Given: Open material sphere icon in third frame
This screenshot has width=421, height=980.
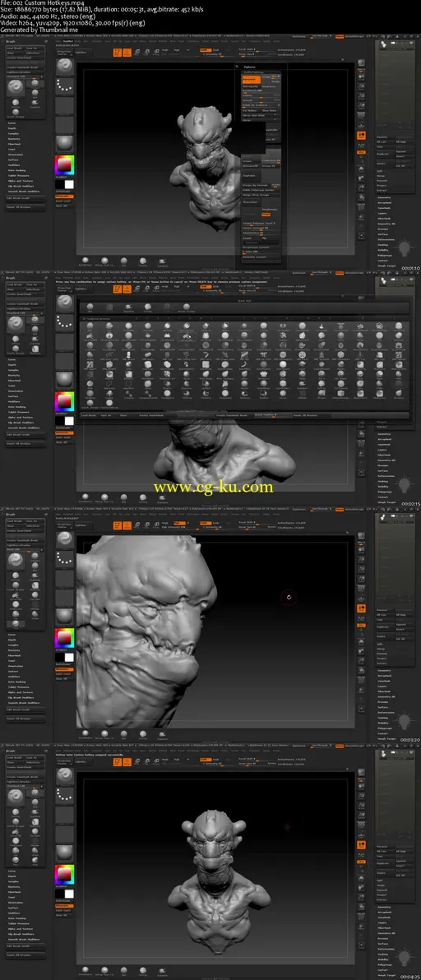Looking at the screenshot, I should point(64,616).
